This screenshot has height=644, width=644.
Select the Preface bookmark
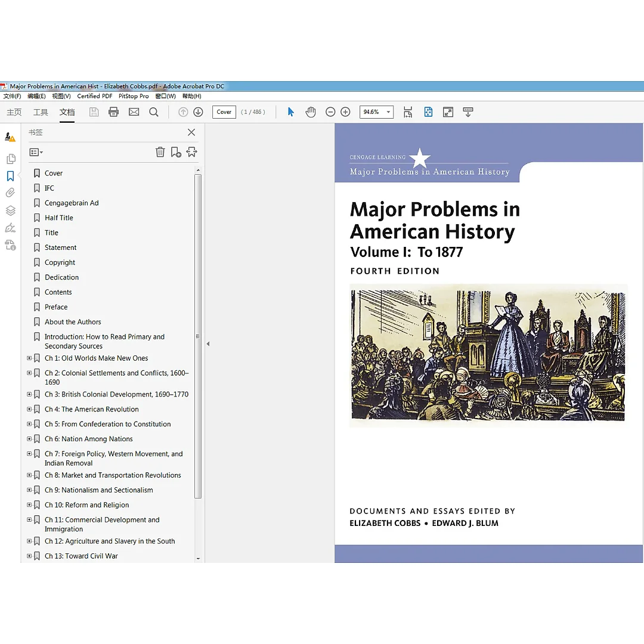(56, 307)
